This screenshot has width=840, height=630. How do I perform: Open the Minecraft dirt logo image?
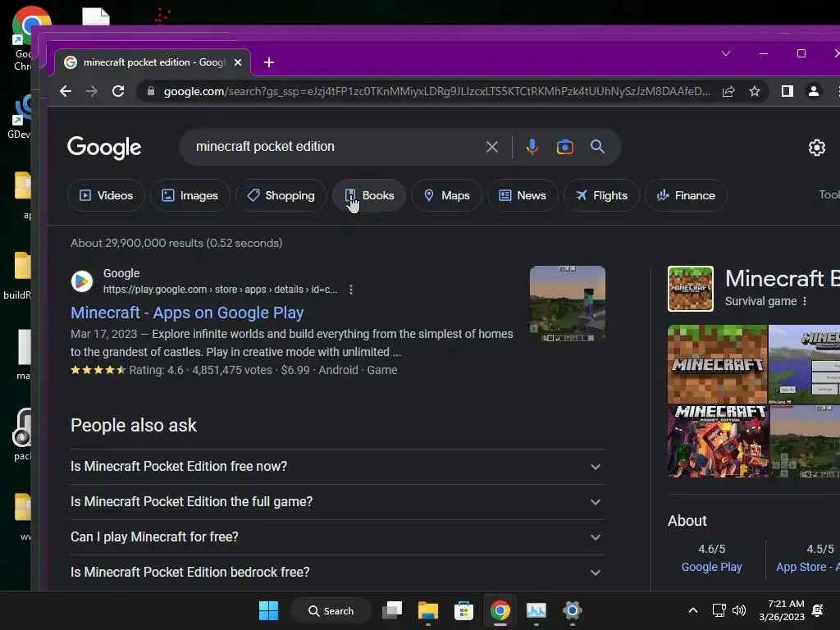pos(717,364)
